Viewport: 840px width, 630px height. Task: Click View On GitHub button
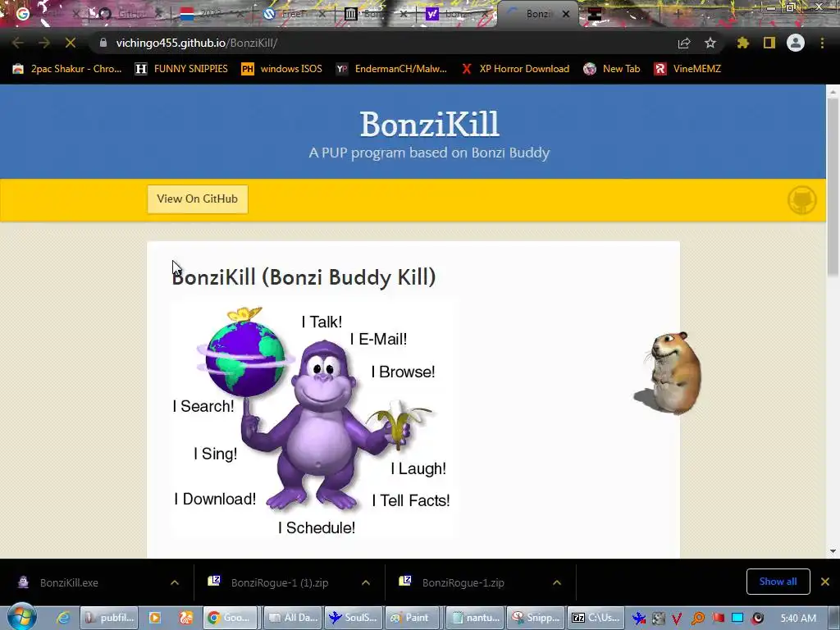198,199
